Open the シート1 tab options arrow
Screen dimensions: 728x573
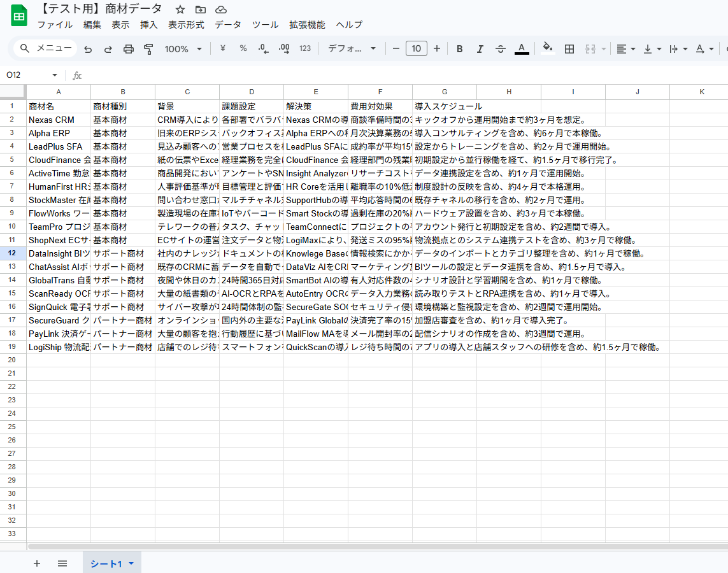131,563
